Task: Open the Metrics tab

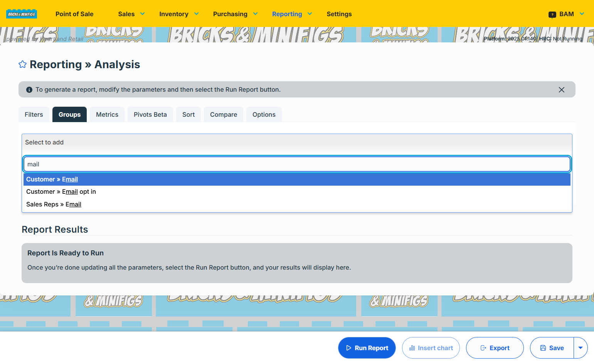Action: [107, 114]
